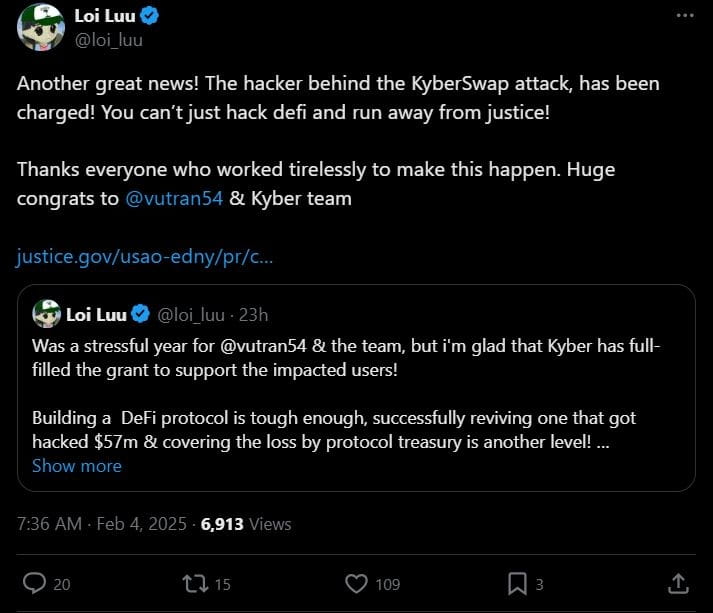Click the 6,913 Views count
The image size is (713, 613).
[246, 523]
